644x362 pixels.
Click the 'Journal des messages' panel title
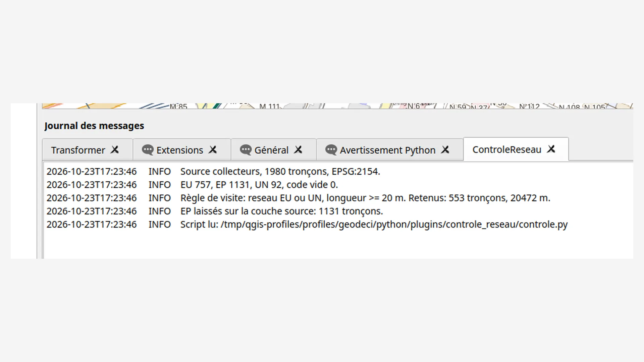click(x=94, y=126)
